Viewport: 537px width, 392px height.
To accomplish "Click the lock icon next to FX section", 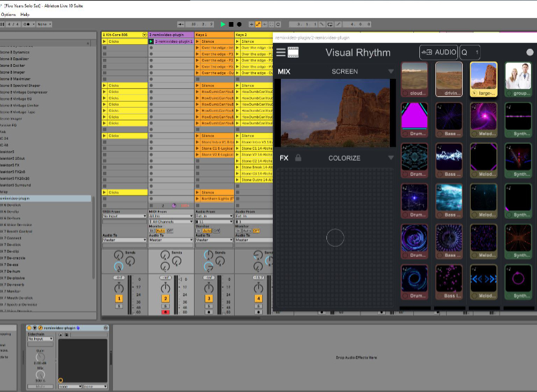I will pyautogui.click(x=298, y=158).
